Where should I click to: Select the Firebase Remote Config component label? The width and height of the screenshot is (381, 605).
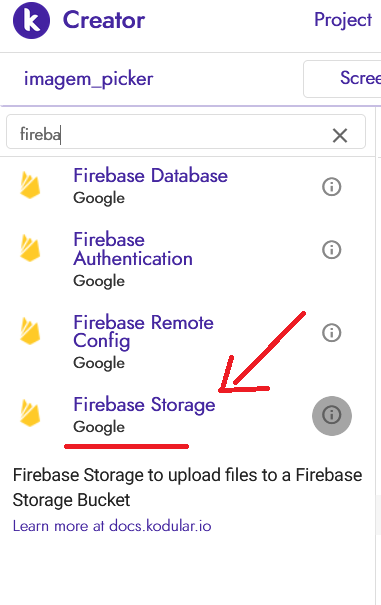pos(143,332)
